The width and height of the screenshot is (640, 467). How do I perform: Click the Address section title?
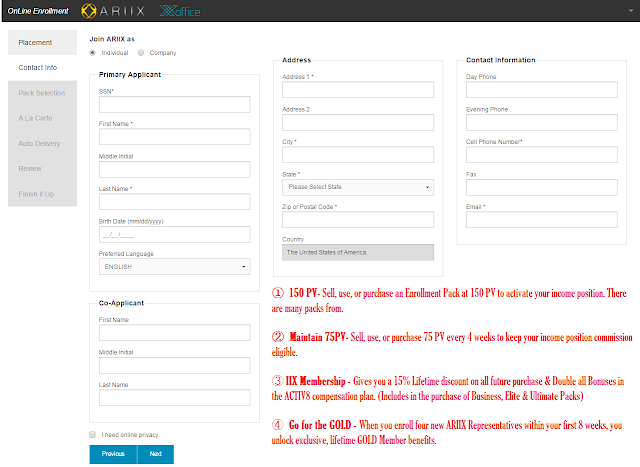(297, 60)
